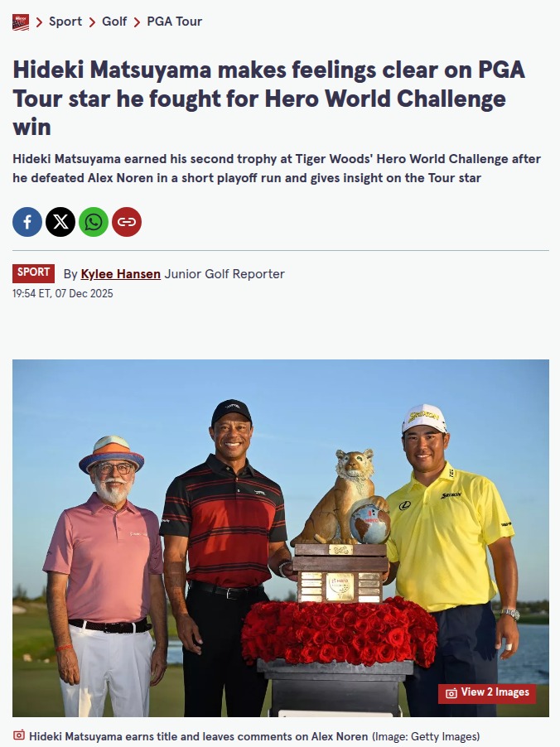Click the article headline about Hideki Matsuyama

pos(269,99)
